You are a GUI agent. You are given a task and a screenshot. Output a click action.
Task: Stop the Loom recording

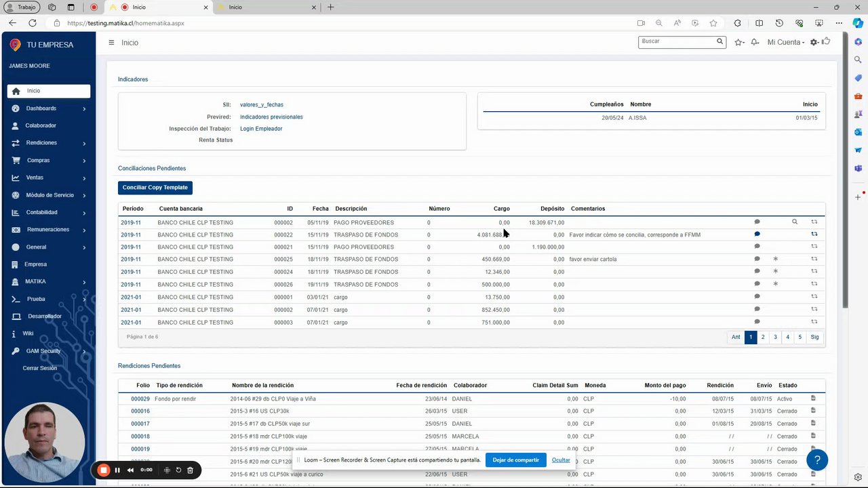pyautogui.click(x=104, y=470)
